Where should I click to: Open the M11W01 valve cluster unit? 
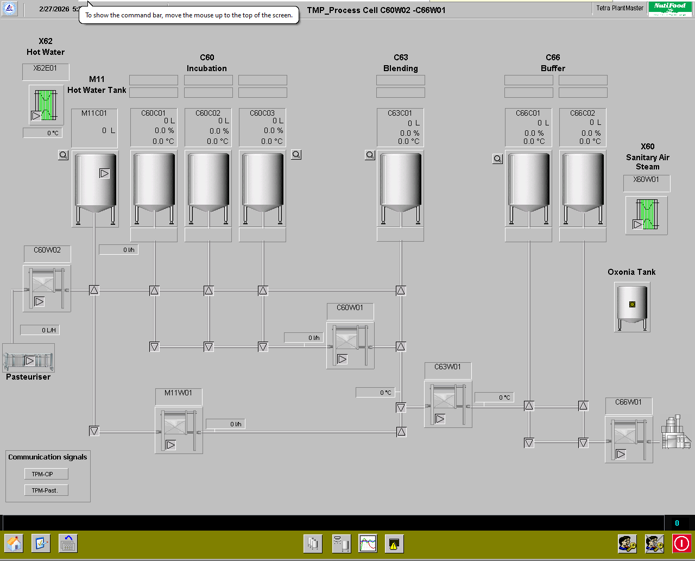pos(178,430)
